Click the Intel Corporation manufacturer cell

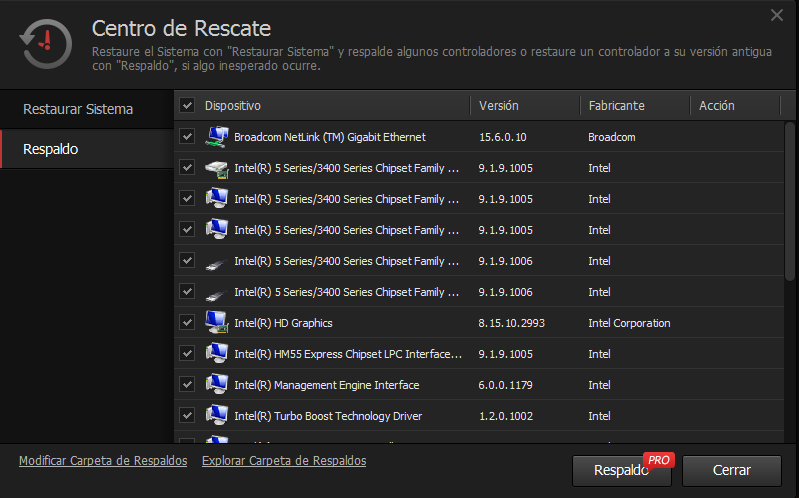tap(629, 323)
